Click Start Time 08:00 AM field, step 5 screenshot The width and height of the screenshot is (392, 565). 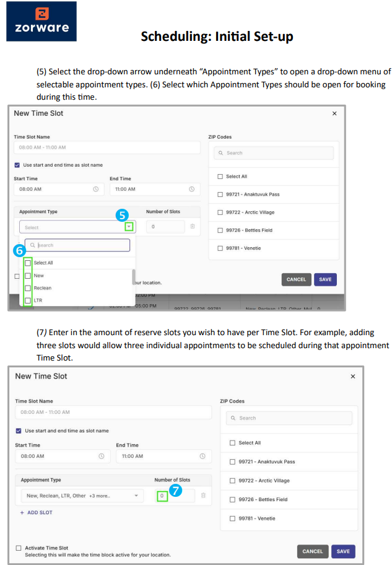point(59,189)
